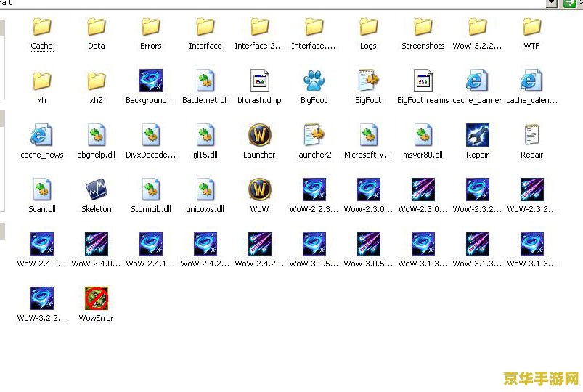Open the WoW-3.2.2... folder icon

coord(478,27)
